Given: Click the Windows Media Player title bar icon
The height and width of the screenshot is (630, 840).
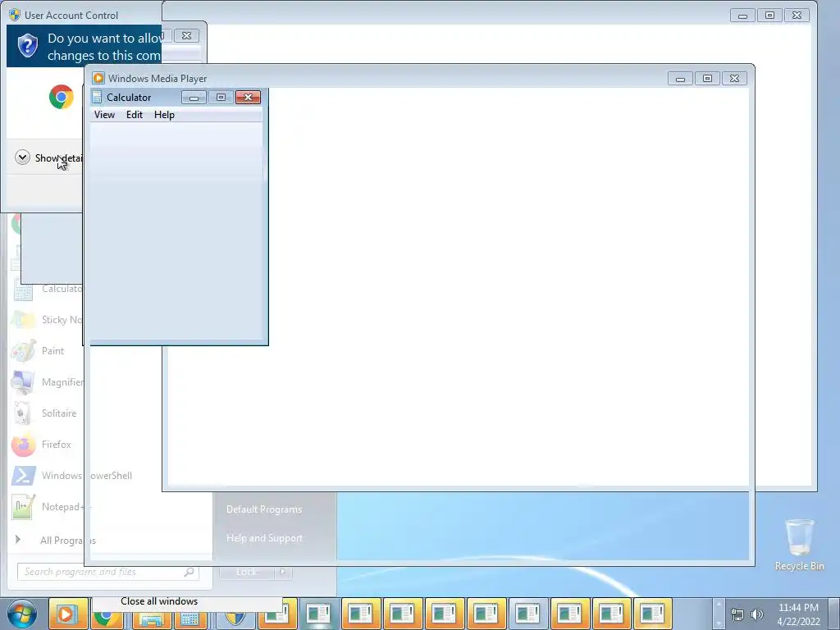Looking at the screenshot, I should (98, 78).
